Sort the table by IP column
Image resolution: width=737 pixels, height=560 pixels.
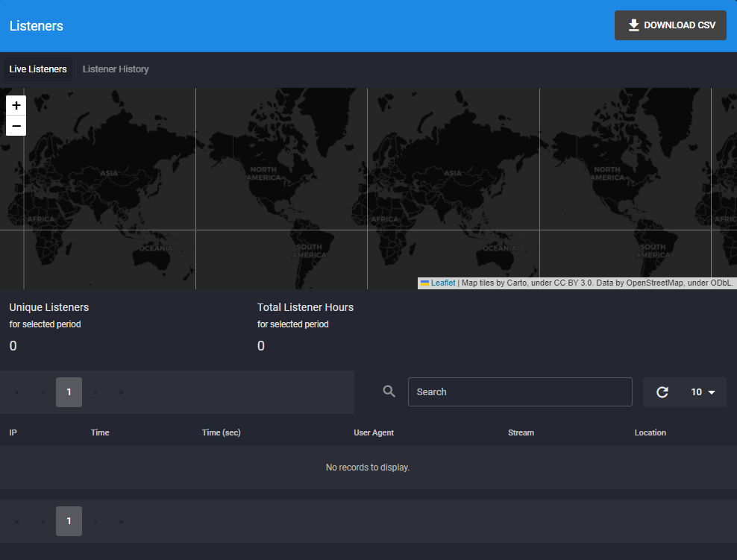coord(13,432)
